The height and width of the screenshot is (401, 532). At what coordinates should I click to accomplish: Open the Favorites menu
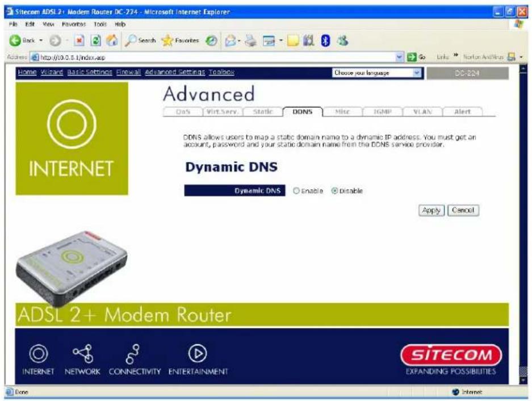click(74, 24)
